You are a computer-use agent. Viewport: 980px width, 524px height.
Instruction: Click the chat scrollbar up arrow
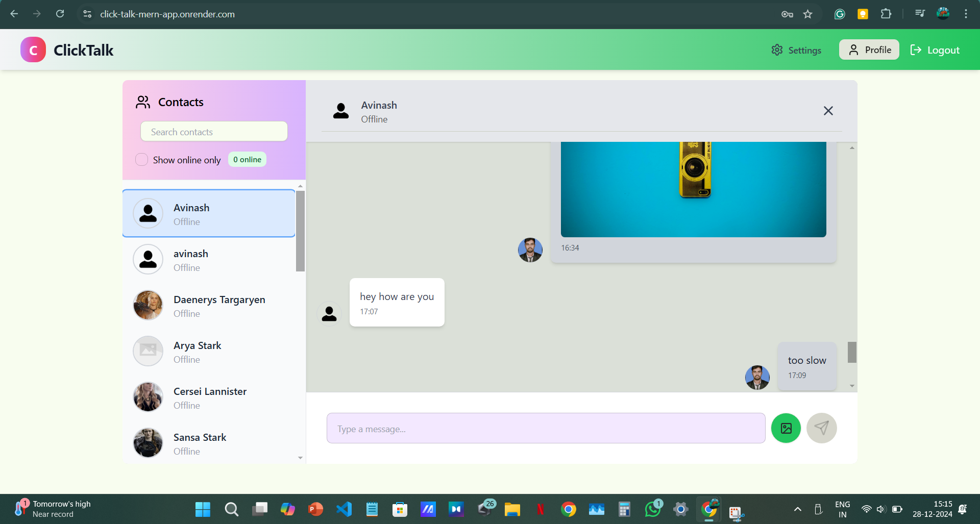point(852,148)
